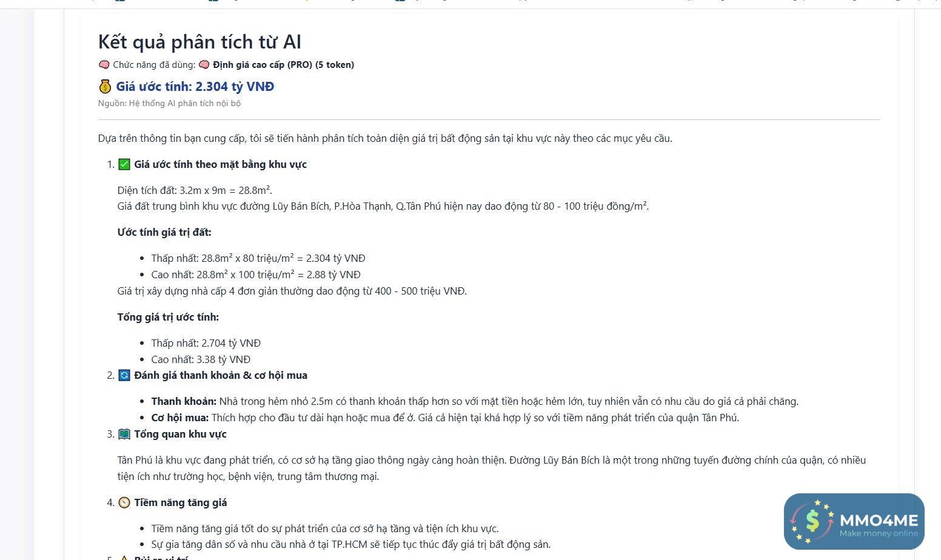
Task: Click the "Giá ước tính theo mặt bằng khu vực" heading
Action: (x=220, y=164)
